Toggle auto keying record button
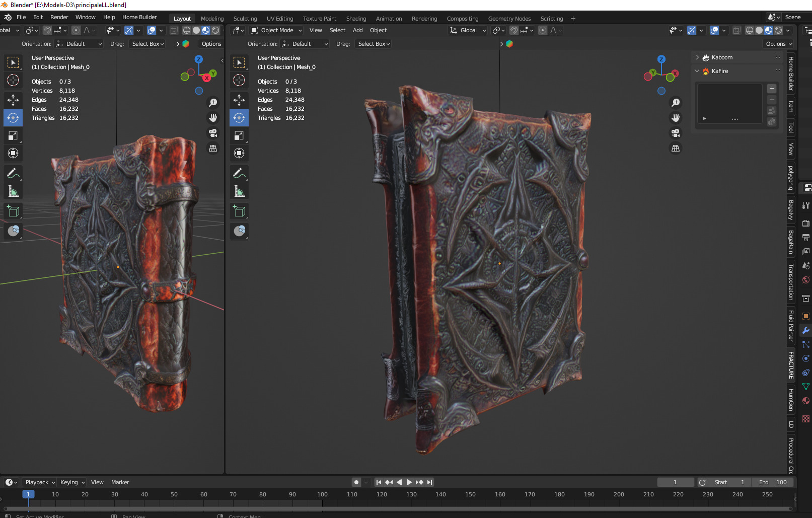Image resolution: width=812 pixels, height=518 pixels. pos(356,482)
